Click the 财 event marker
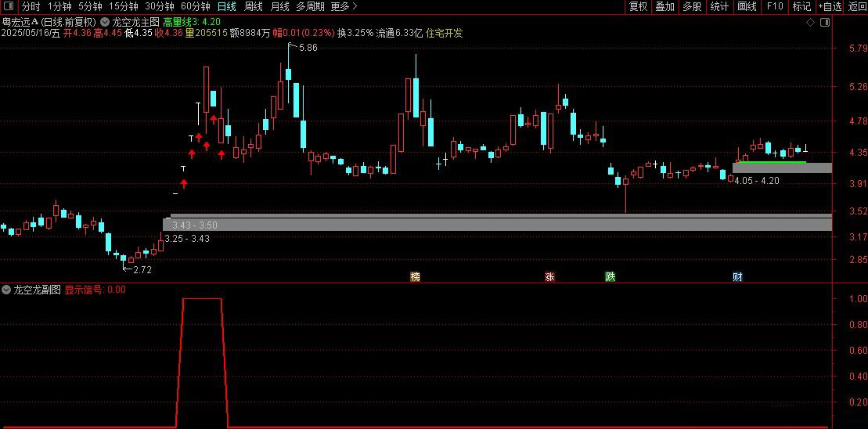The image size is (868, 429). [x=737, y=277]
